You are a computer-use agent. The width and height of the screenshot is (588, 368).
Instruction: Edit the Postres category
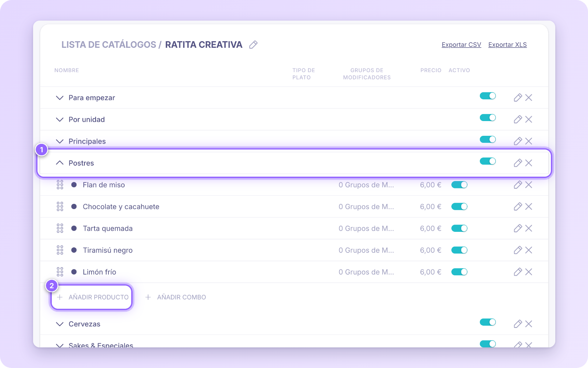click(518, 163)
